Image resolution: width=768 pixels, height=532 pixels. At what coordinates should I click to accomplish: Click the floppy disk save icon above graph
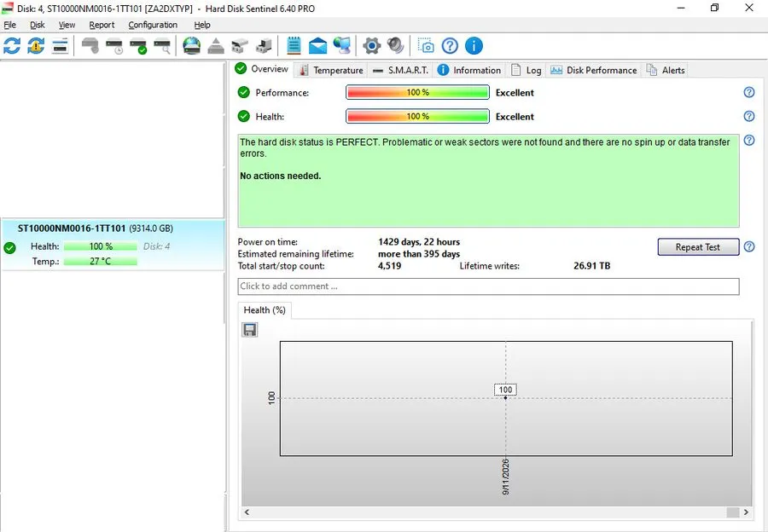[250, 330]
